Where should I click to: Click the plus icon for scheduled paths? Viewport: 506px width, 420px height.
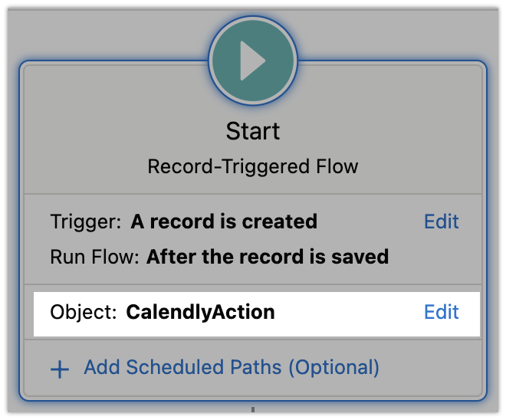(59, 369)
